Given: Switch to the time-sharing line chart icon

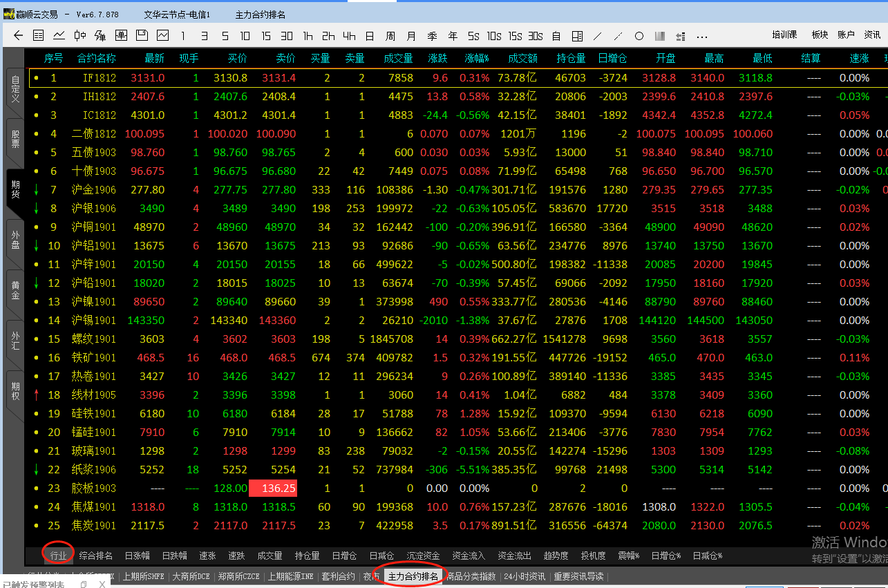Looking at the screenshot, I should point(59,35).
